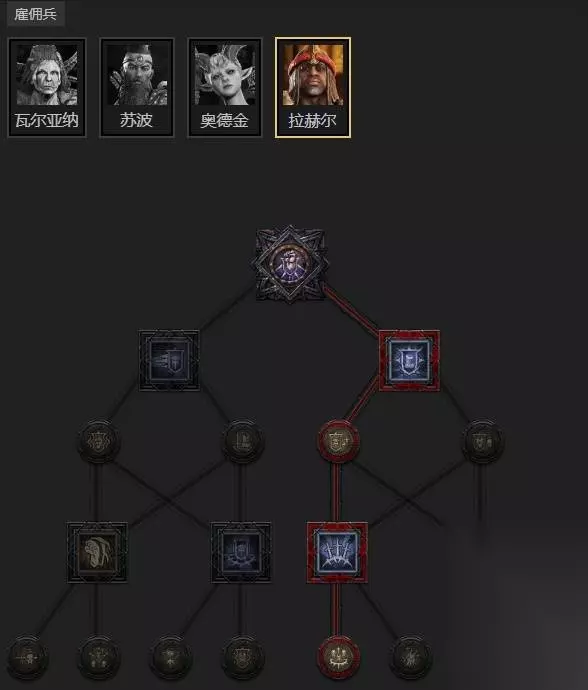Click the inactive circle node under the shield-dash square's right branch
The width and height of the screenshot is (588, 690).
(243, 441)
